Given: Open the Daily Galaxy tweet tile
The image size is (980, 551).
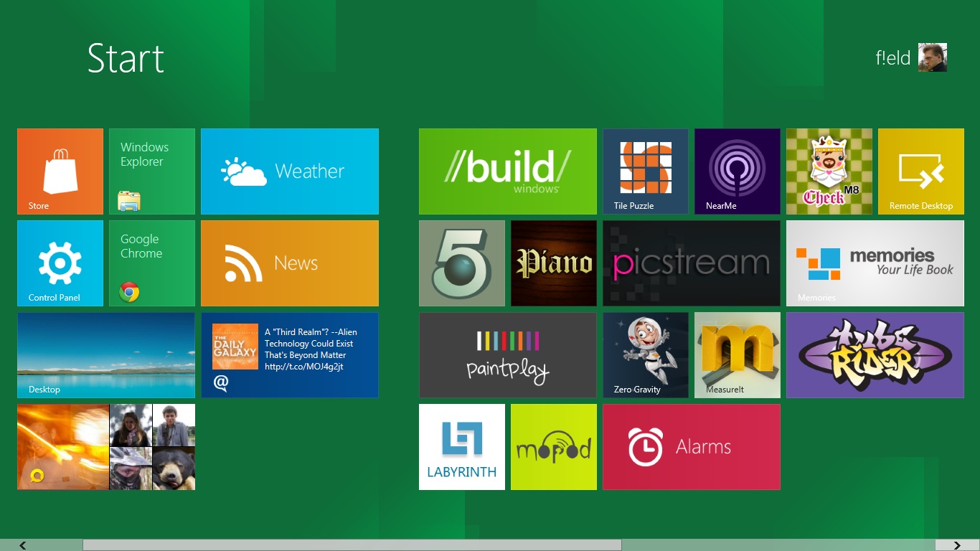Looking at the screenshot, I should point(290,355).
